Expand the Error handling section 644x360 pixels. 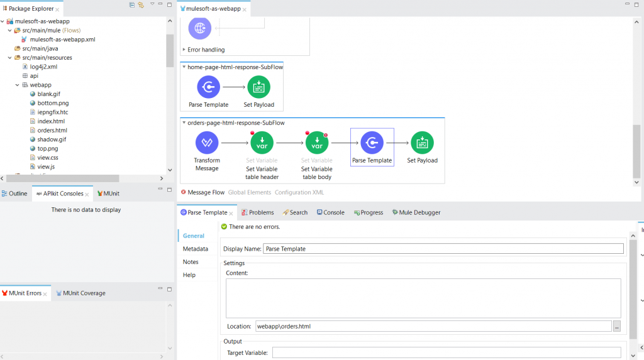(184, 50)
